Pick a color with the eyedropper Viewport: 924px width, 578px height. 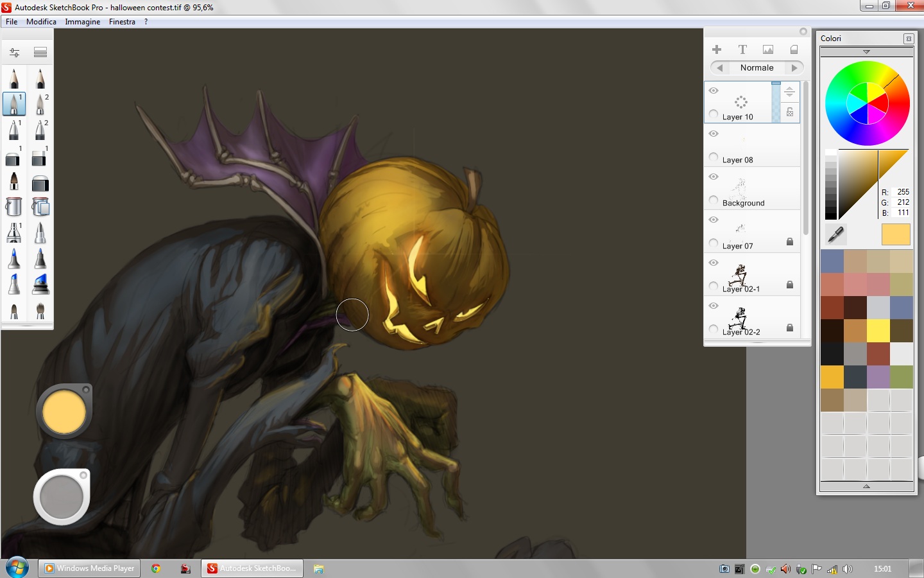click(835, 234)
